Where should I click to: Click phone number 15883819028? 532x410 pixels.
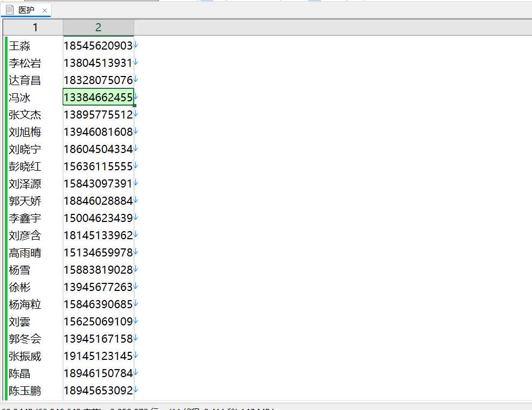click(x=98, y=269)
